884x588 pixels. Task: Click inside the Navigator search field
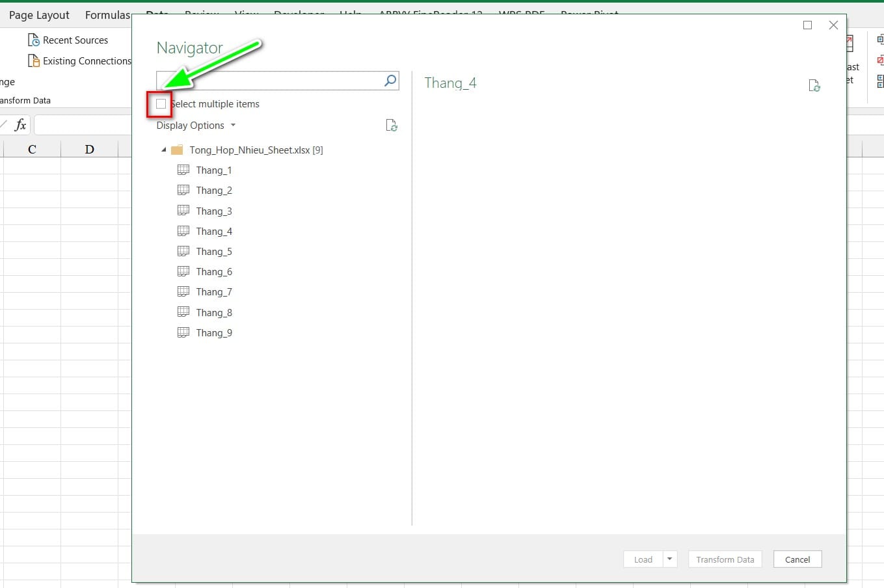coord(270,81)
